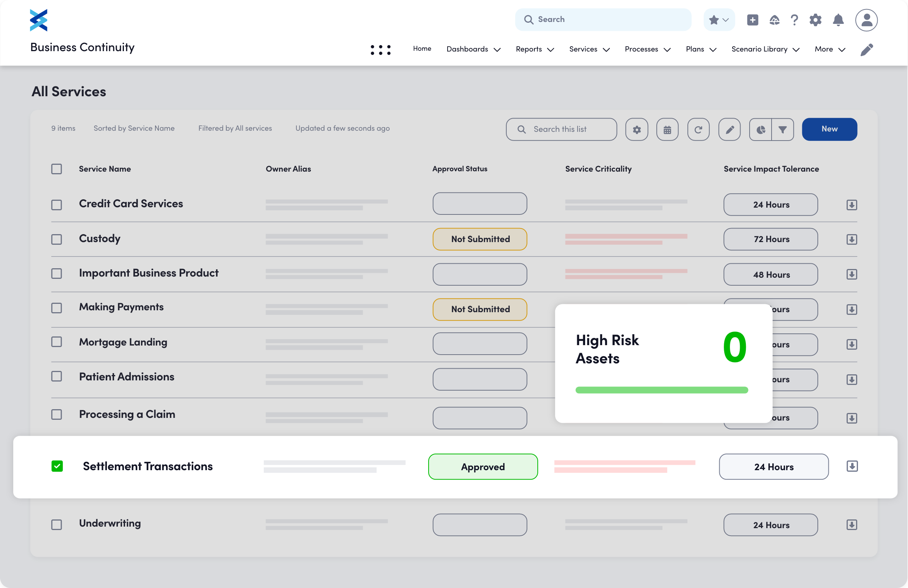This screenshot has height=588, width=908.
Task: Open the Services tab
Action: (583, 49)
